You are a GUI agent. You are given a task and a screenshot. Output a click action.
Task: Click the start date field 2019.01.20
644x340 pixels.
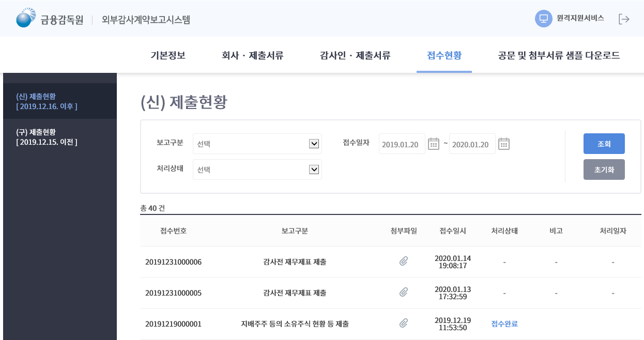pos(402,144)
